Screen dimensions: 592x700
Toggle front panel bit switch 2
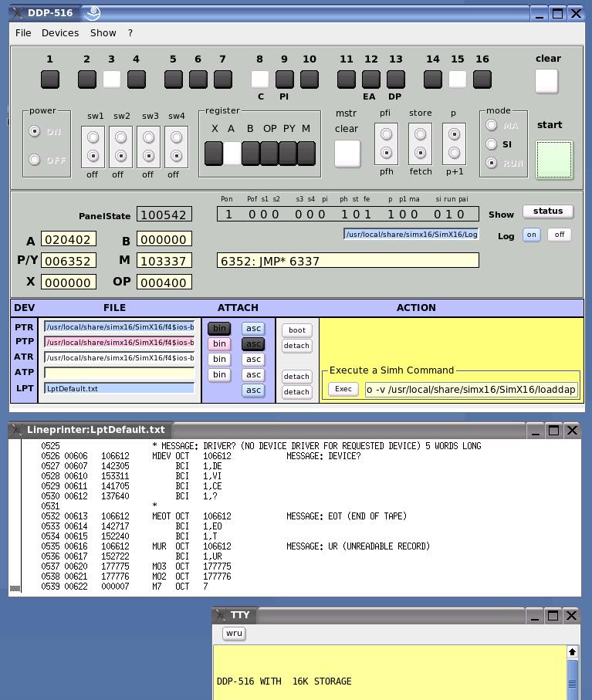click(87, 79)
